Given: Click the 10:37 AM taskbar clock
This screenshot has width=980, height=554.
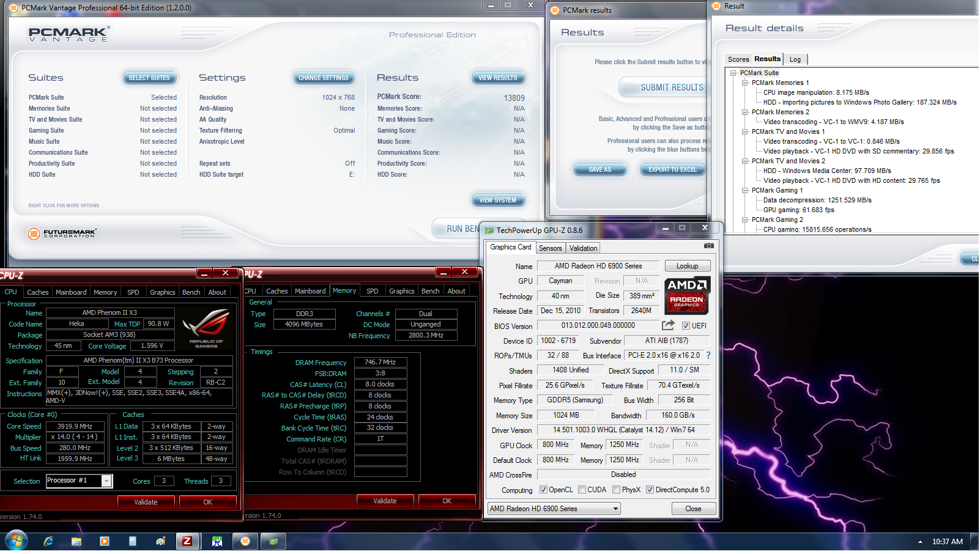Looking at the screenshot, I should click(x=947, y=542).
